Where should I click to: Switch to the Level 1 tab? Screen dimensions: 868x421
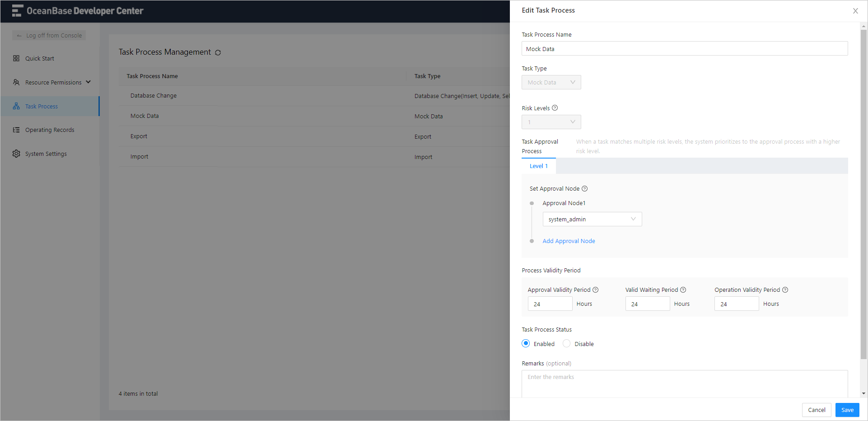click(539, 166)
